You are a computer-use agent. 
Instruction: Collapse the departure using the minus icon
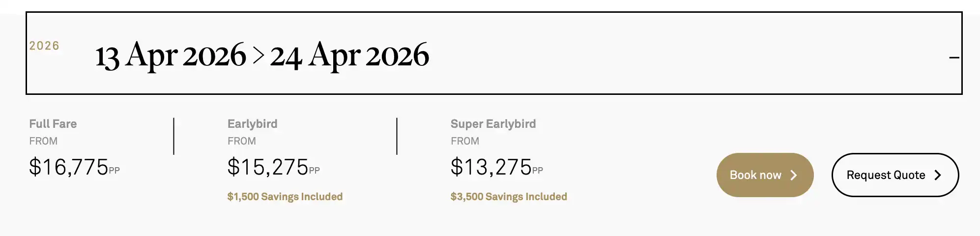pos(953,58)
